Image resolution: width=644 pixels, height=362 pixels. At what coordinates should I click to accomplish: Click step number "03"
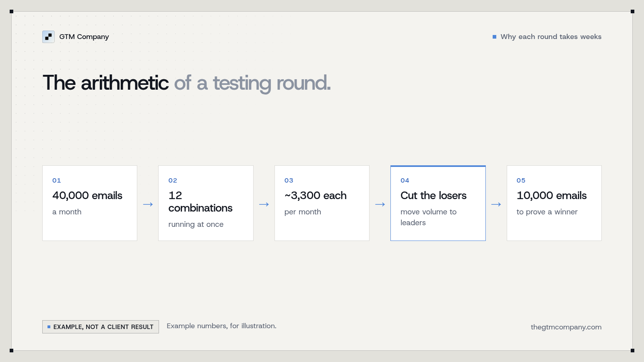(289, 180)
